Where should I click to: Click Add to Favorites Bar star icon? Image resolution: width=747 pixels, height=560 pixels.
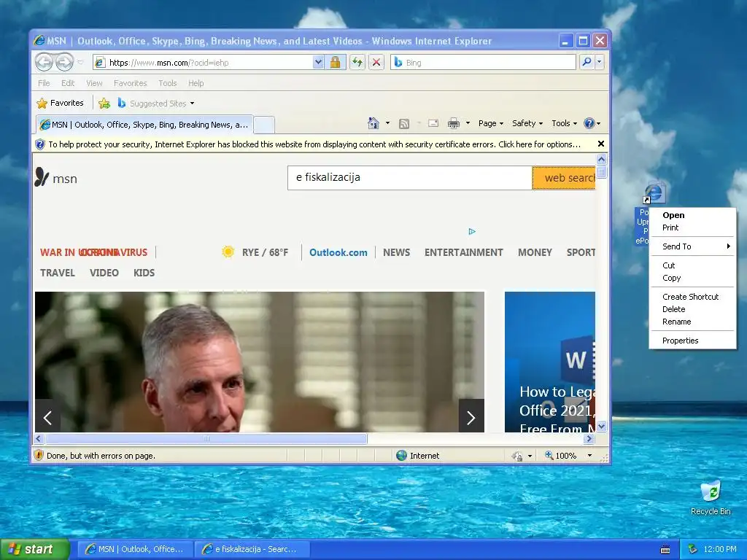[104, 103]
